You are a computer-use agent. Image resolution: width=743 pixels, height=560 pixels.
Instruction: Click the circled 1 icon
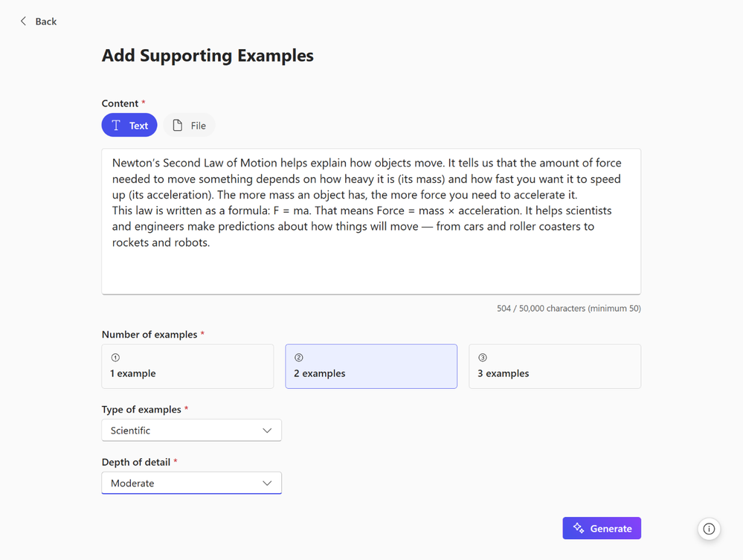click(115, 358)
